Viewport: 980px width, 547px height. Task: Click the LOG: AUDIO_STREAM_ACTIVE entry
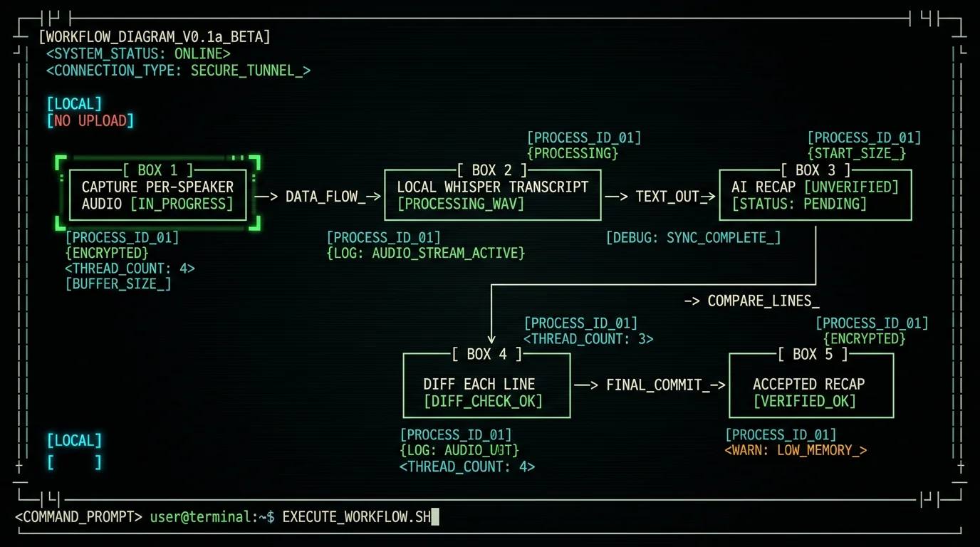pos(425,253)
